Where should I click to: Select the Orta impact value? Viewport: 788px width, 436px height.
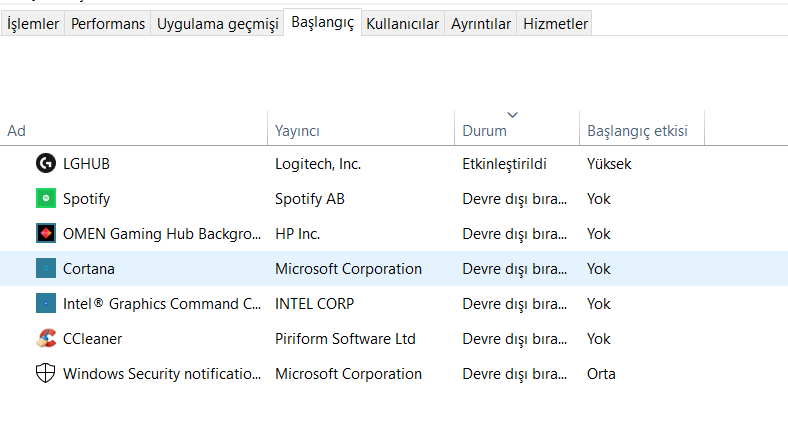[x=601, y=374]
